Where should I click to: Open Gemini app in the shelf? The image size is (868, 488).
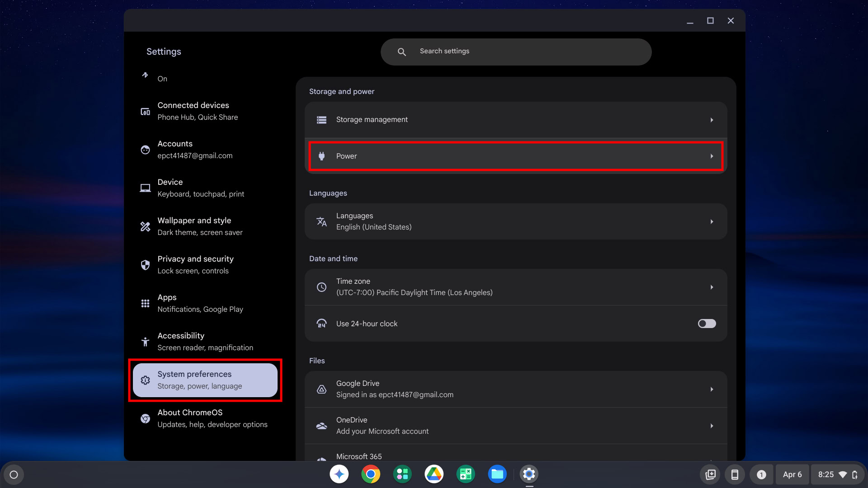pyautogui.click(x=339, y=474)
